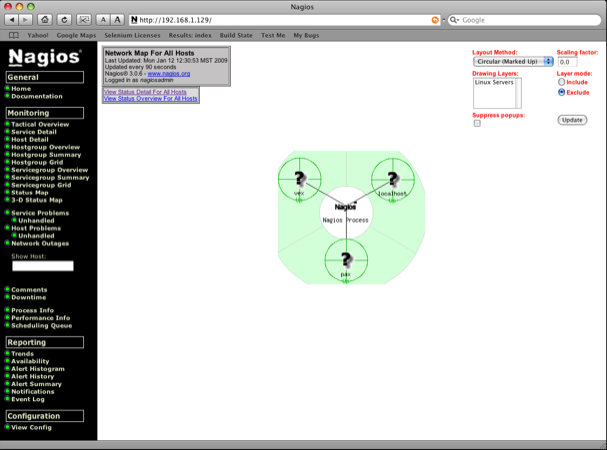Open Comments in sidebar

tap(29, 290)
